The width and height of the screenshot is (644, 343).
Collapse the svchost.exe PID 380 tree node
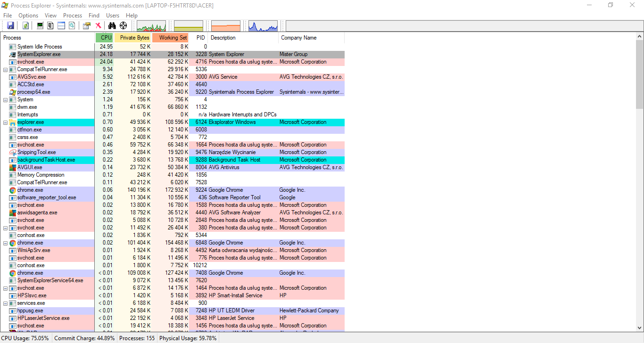(x=5, y=228)
